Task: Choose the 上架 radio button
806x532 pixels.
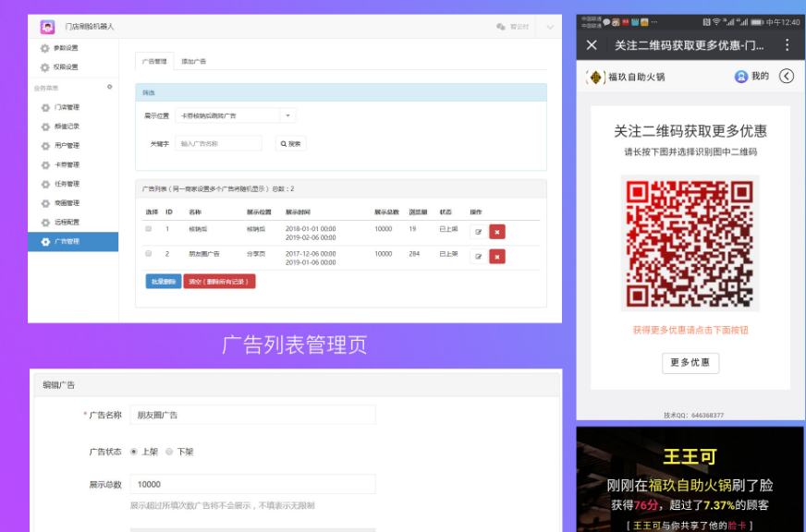Action: (x=134, y=452)
